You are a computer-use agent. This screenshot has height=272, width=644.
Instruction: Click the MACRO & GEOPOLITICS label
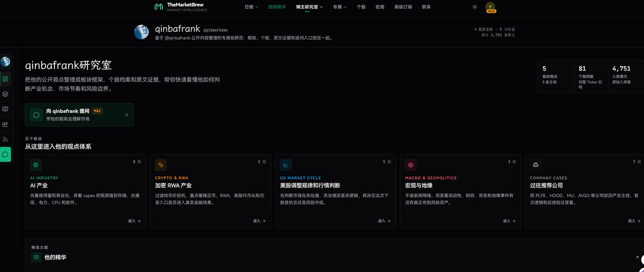(431, 178)
